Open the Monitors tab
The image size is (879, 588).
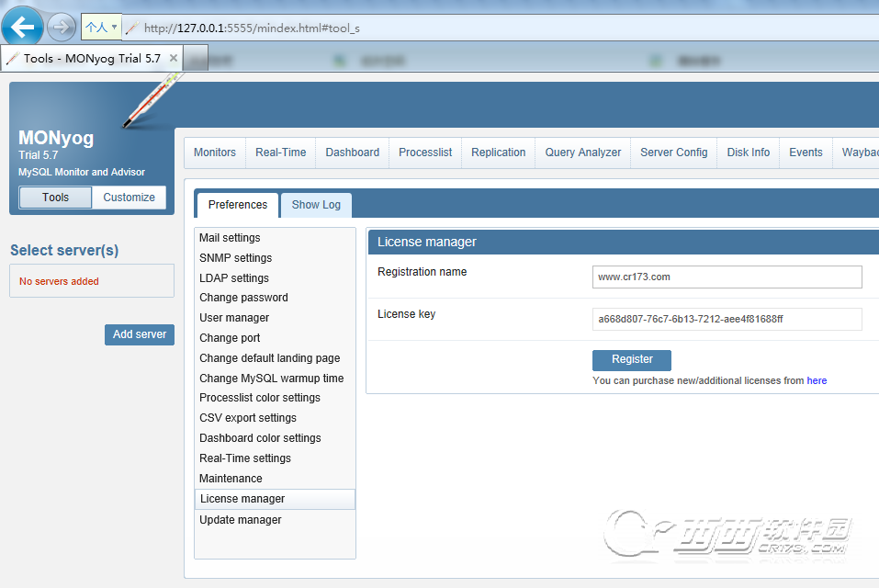point(215,153)
